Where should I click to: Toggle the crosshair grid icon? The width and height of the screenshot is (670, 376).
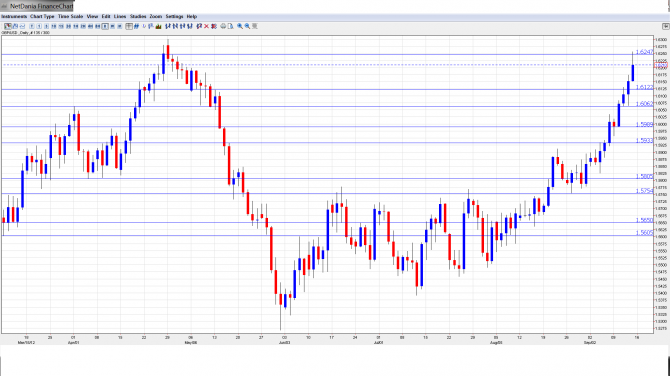point(129,26)
